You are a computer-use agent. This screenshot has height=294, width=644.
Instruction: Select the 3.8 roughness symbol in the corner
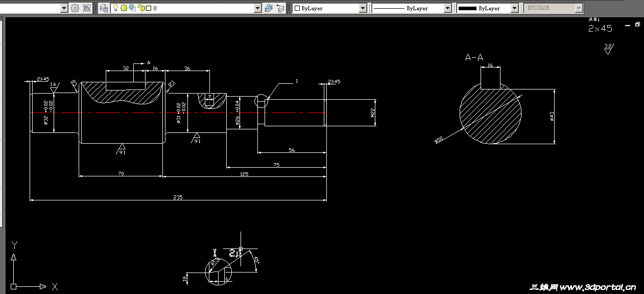point(608,49)
